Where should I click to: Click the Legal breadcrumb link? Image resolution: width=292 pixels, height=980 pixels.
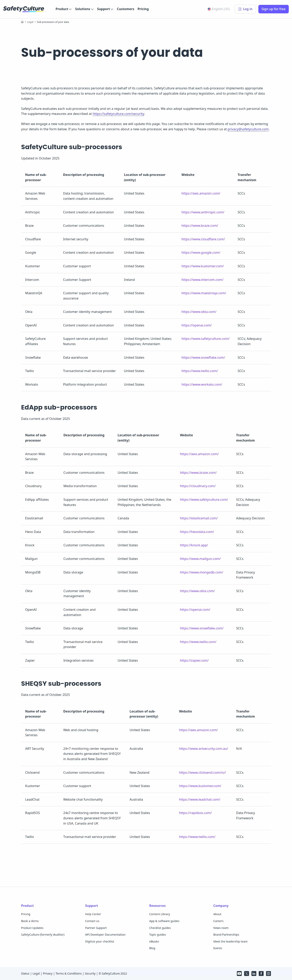coord(30,22)
